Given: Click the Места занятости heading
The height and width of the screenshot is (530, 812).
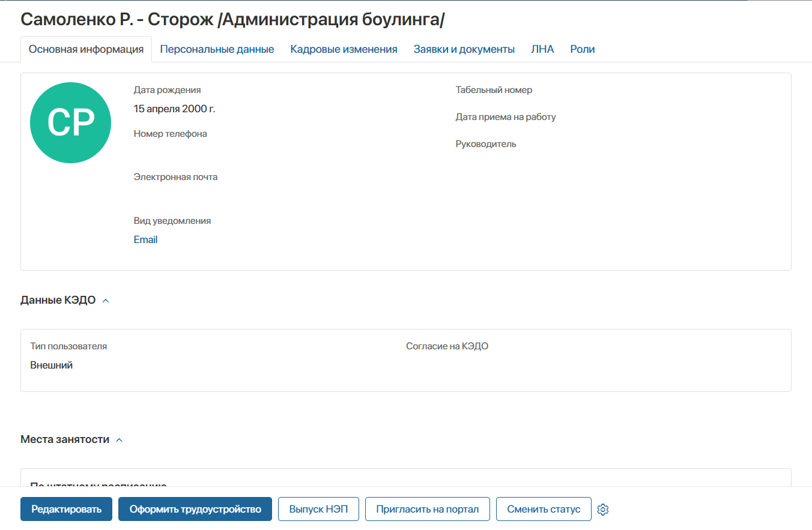Looking at the screenshot, I should click(65, 439).
